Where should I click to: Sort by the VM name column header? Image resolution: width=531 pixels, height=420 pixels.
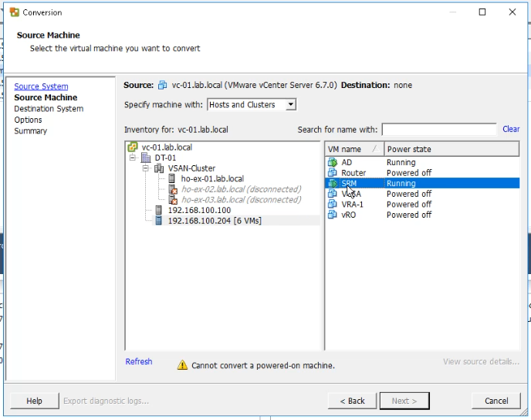pos(354,149)
